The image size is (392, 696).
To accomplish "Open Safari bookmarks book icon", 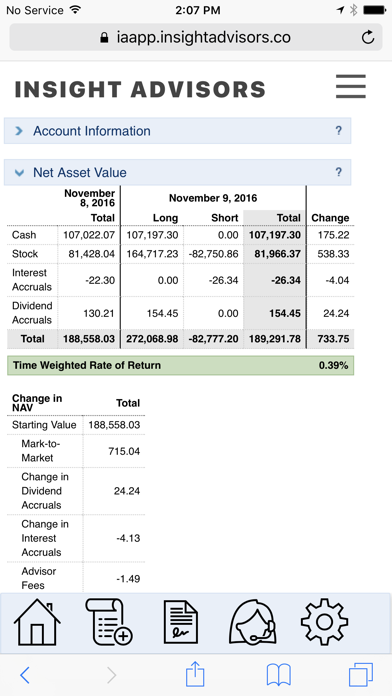I will click(278, 675).
